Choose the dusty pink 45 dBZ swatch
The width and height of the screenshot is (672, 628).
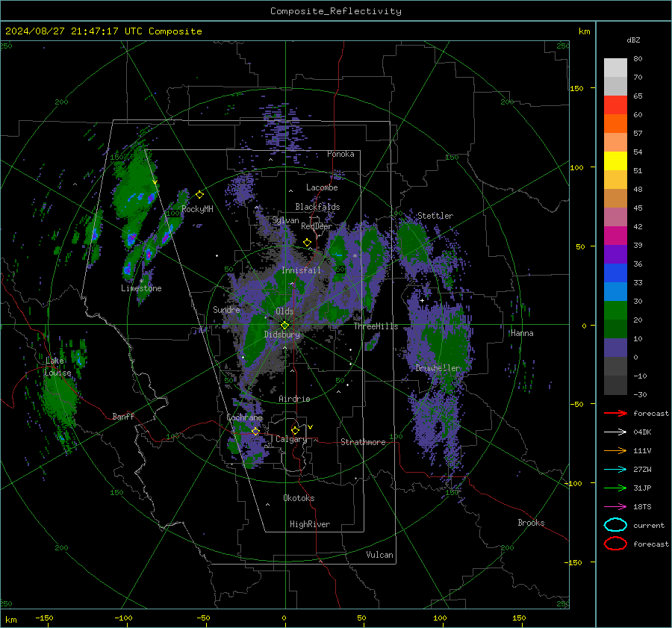point(615,217)
